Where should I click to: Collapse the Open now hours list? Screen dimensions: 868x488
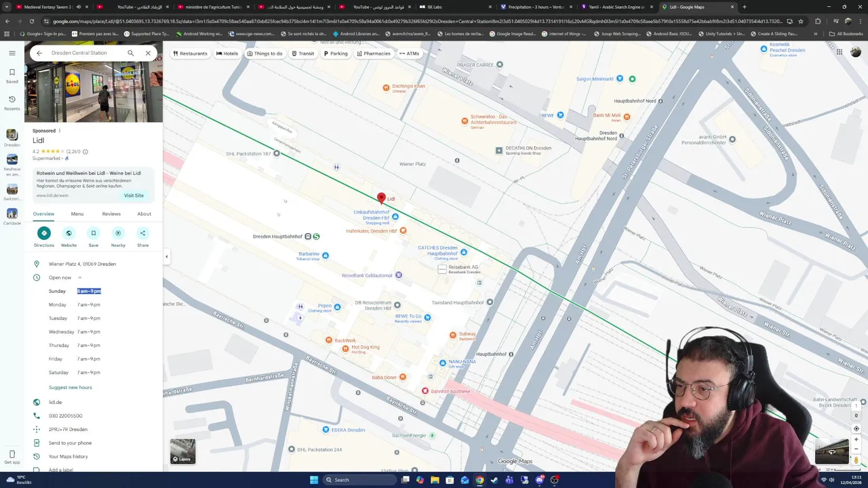79,277
